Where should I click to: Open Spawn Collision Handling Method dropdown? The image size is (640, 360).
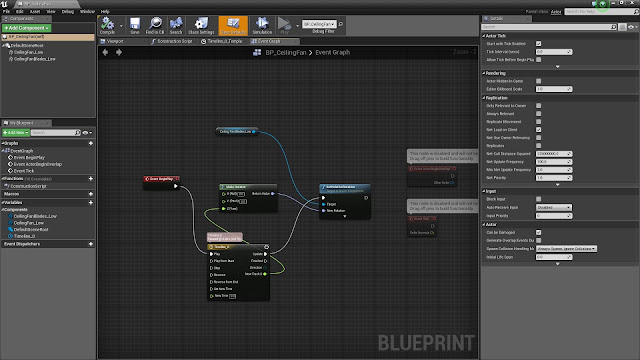pyautogui.click(x=566, y=249)
